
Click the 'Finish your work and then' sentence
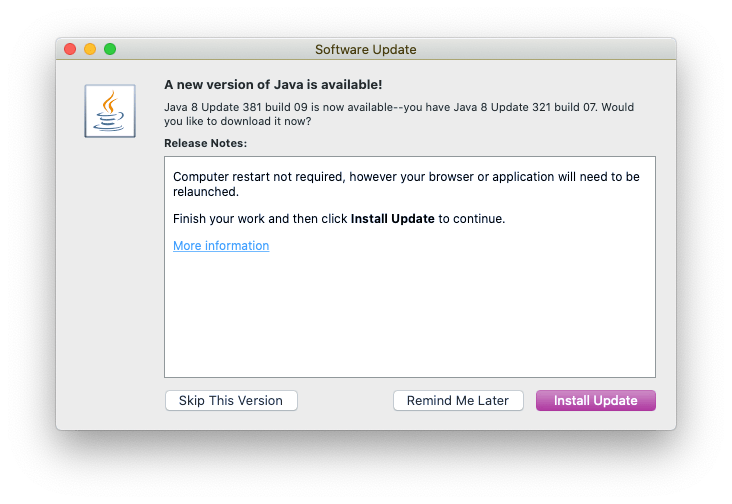260,218
